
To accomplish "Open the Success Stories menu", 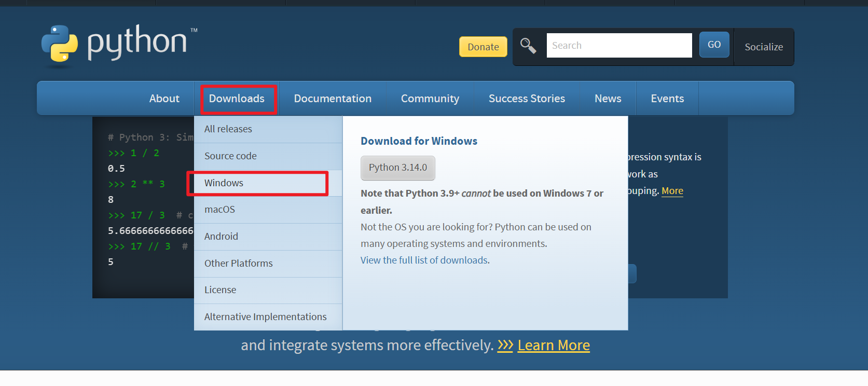I will [x=527, y=99].
